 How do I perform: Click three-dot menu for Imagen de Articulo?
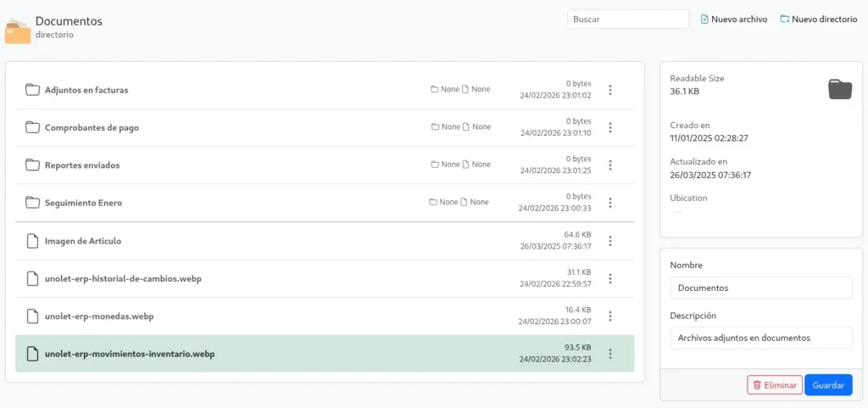pos(610,241)
